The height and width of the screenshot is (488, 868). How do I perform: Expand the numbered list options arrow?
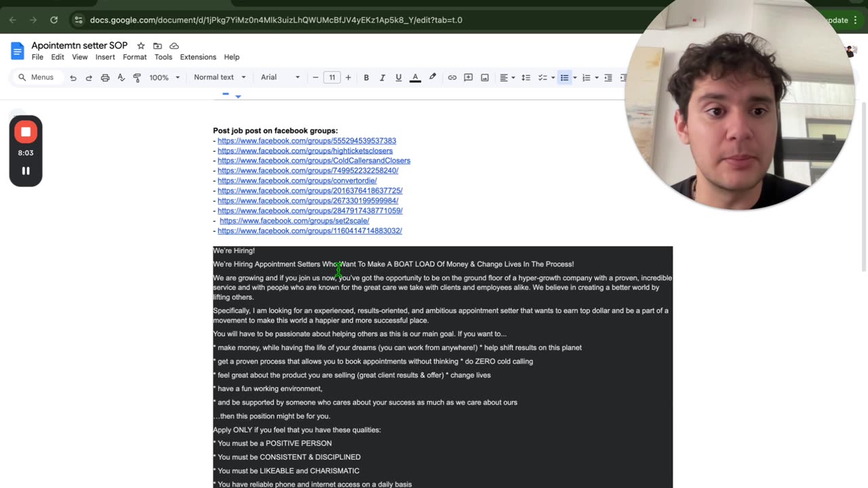(x=597, y=77)
